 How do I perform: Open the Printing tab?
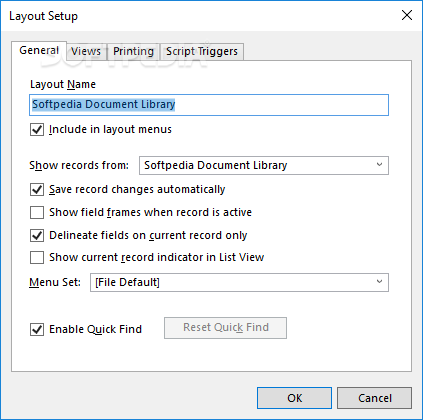tap(133, 51)
